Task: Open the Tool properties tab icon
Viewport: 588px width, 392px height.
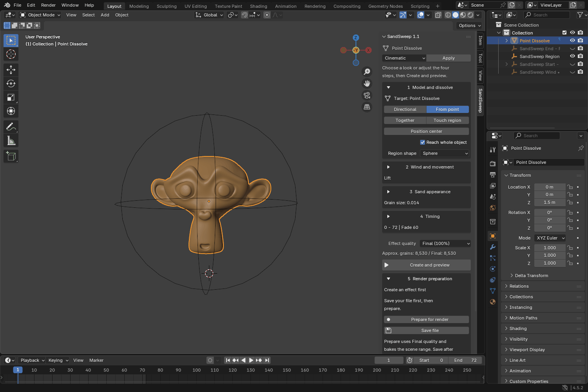Action: pos(493,150)
